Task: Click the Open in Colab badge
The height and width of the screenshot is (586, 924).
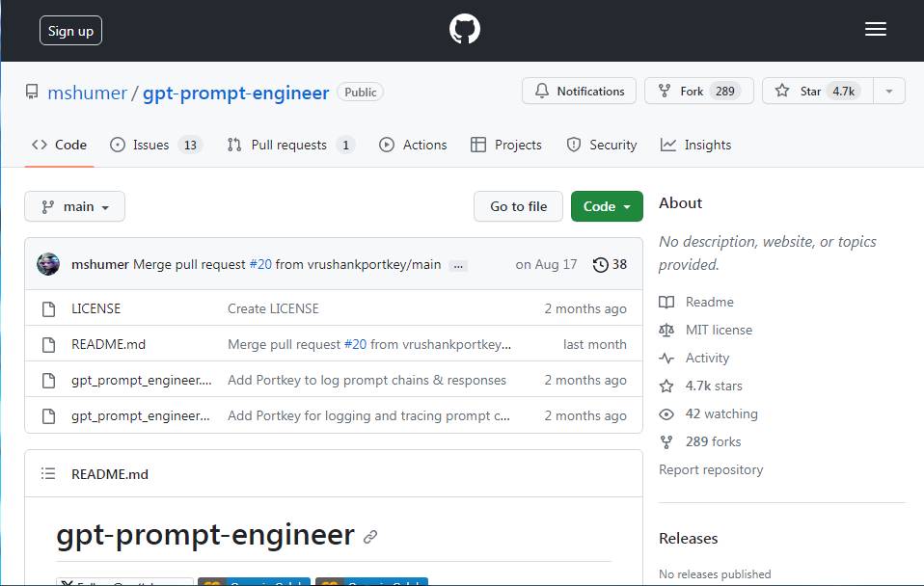Action: 254,582
